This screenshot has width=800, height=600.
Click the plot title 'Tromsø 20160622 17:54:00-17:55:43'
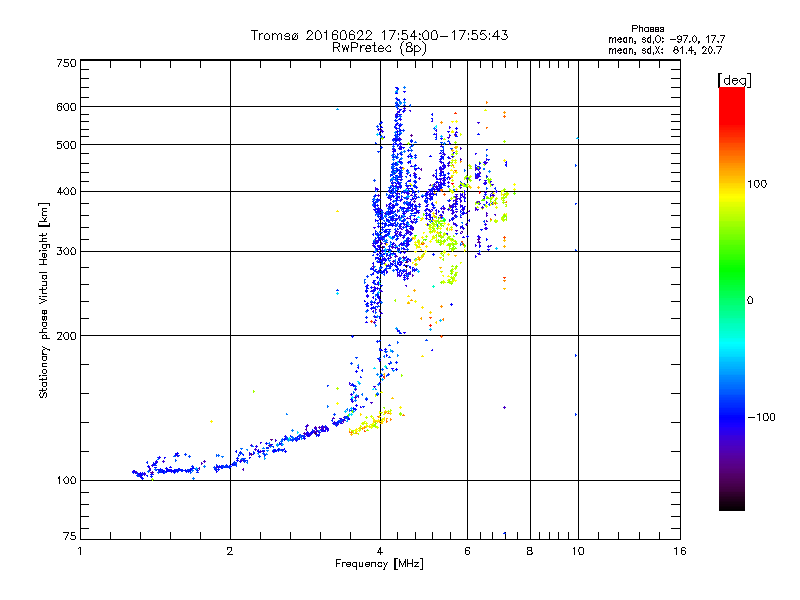(379, 35)
